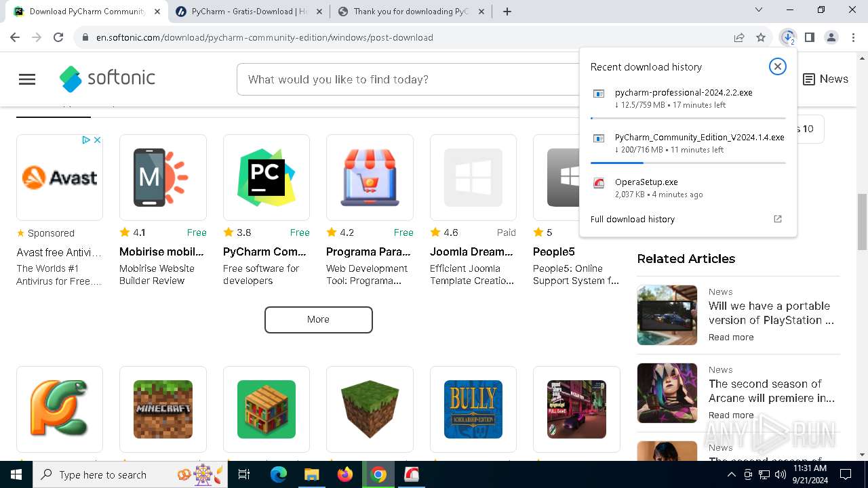Open the Softonic hamburger menu
868x488 pixels.
[x=27, y=79]
